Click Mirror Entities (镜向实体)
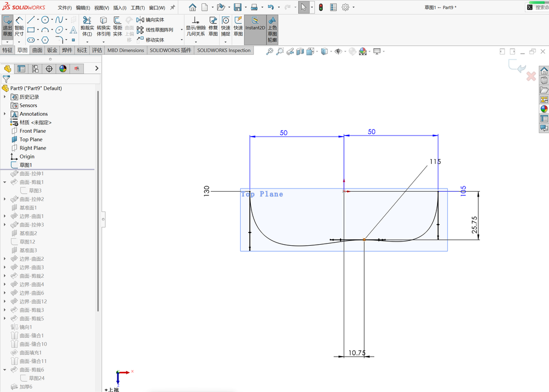Viewport: 549px width, 392px height. point(150,20)
